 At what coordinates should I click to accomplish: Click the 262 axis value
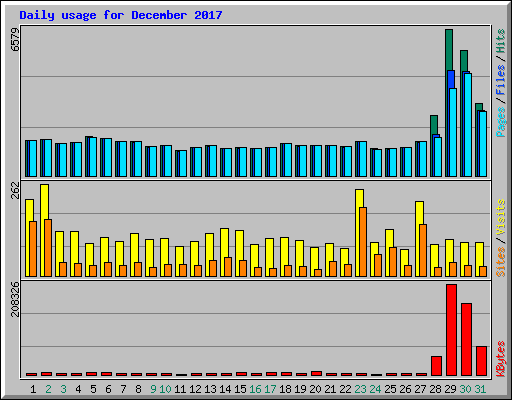15,190
